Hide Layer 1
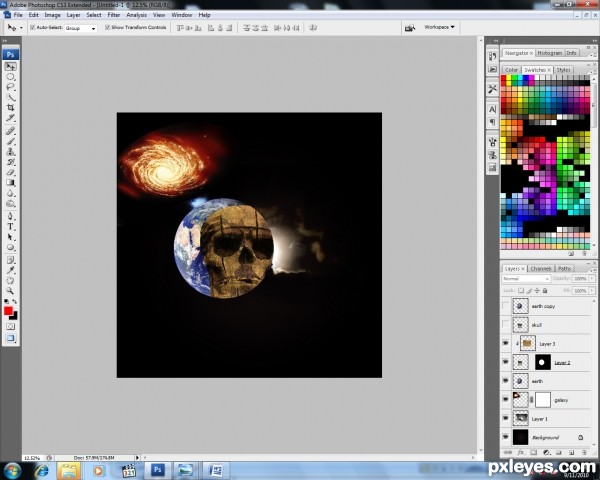Screen dimensions: 600x480 tap(505, 418)
